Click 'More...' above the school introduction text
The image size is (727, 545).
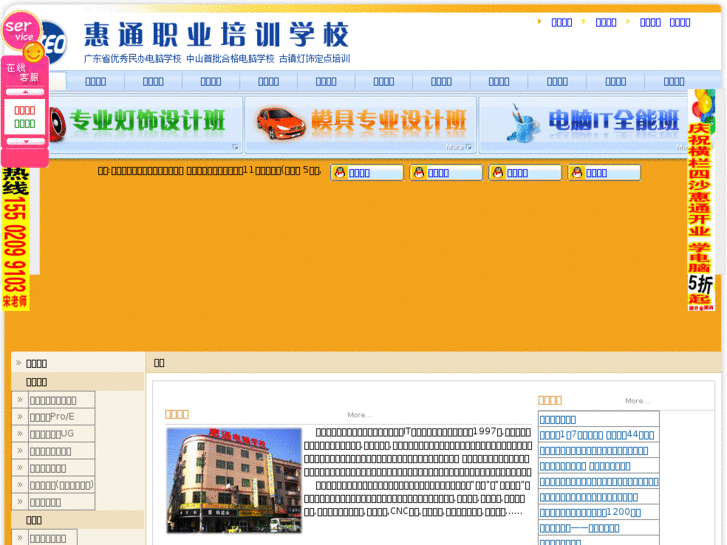click(x=360, y=415)
